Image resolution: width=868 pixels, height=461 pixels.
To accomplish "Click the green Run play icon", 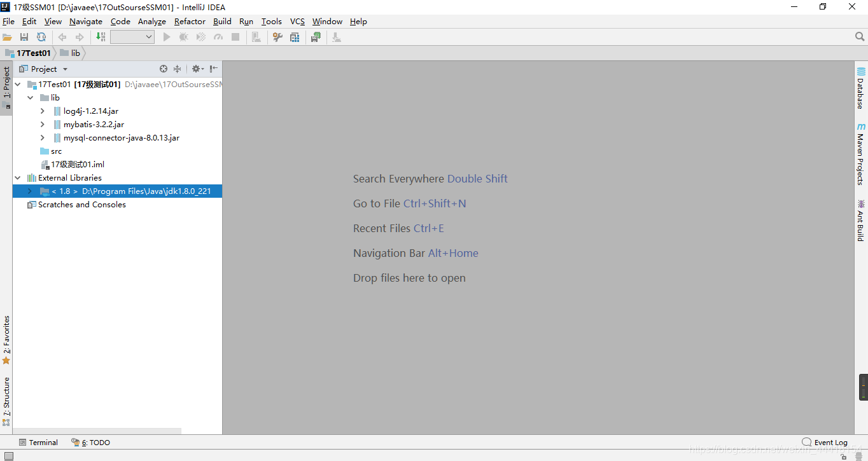I will (x=167, y=38).
